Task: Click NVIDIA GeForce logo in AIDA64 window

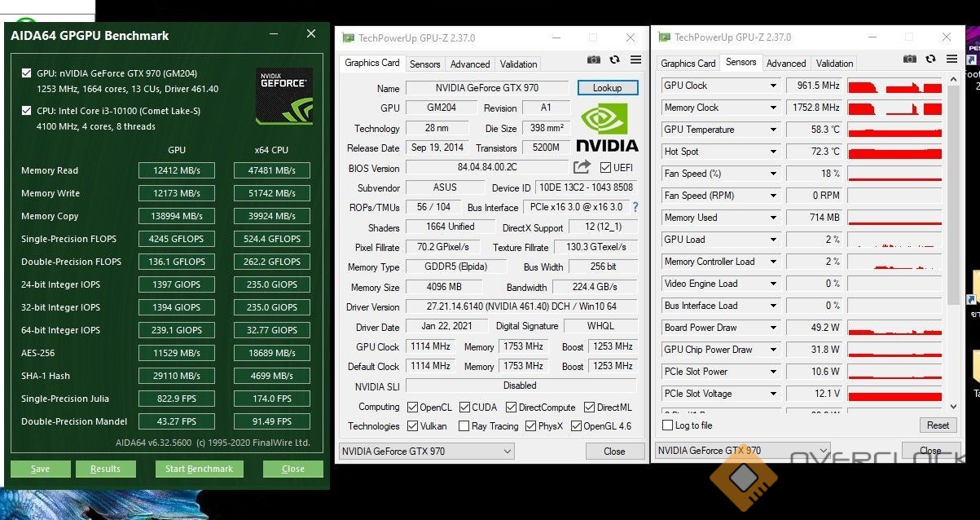Action: coord(283,96)
